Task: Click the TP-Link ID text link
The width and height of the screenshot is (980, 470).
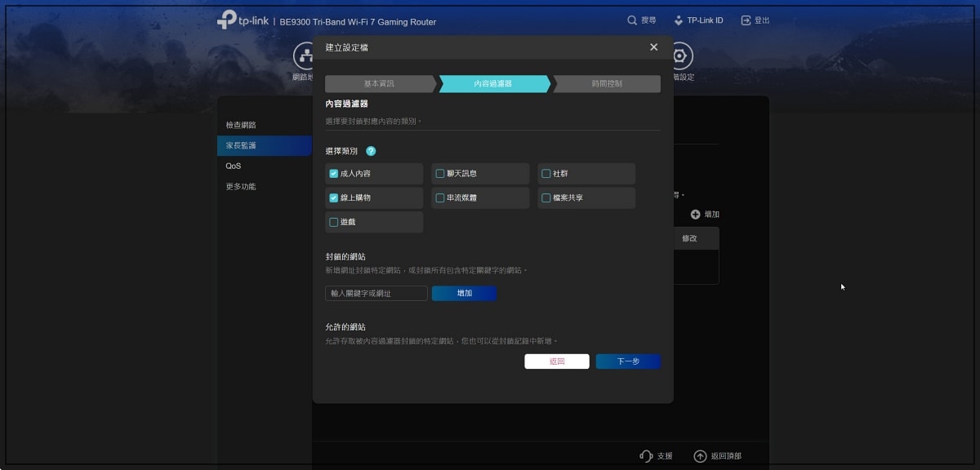Action: tap(705, 20)
